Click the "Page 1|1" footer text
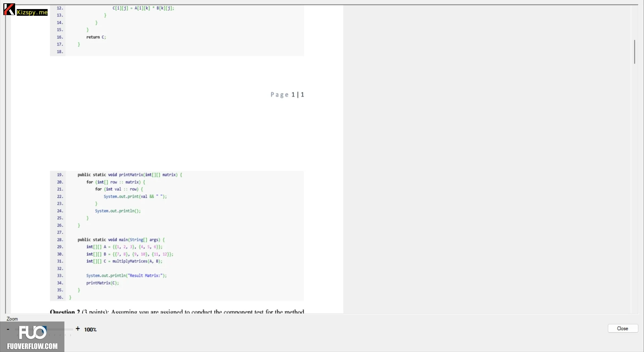 pos(287,95)
